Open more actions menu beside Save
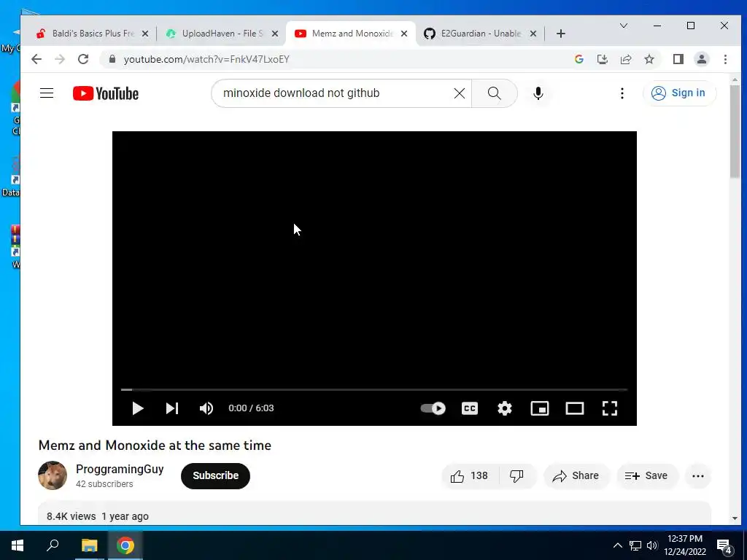Viewport: 747px width, 560px height. [698, 475]
